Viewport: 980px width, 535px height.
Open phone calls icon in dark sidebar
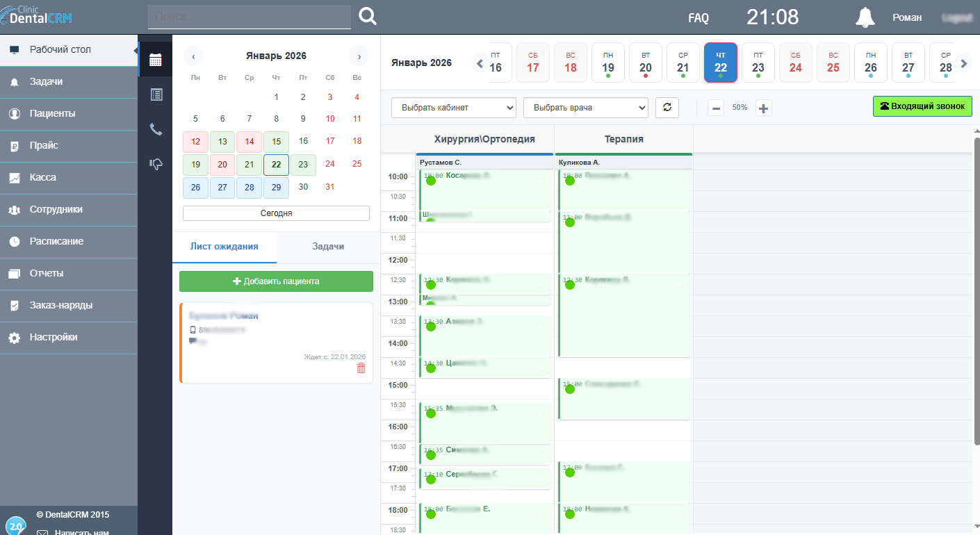[x=156, y=129]
